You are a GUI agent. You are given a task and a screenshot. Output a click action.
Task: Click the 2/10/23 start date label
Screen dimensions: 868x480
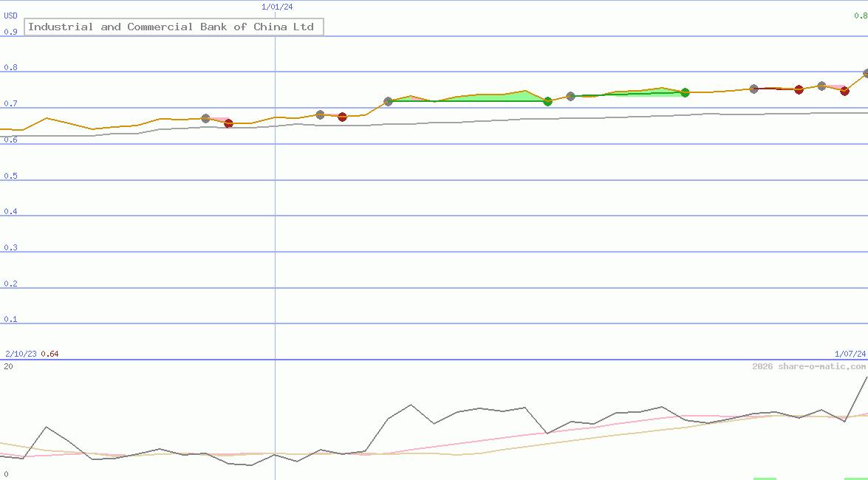click(x=21, y=354)
